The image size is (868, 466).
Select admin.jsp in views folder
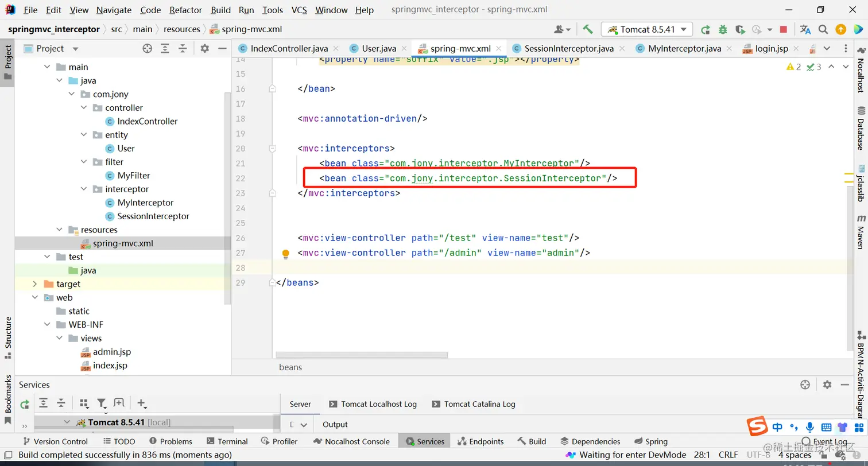pos(106,352)
